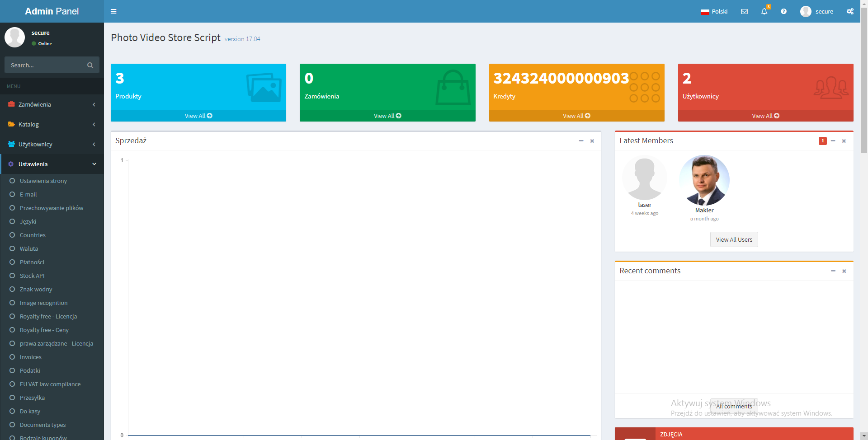Collapse the Latest Members panel
The height and width of the screenshot is (440, 868).
(833, 141)
